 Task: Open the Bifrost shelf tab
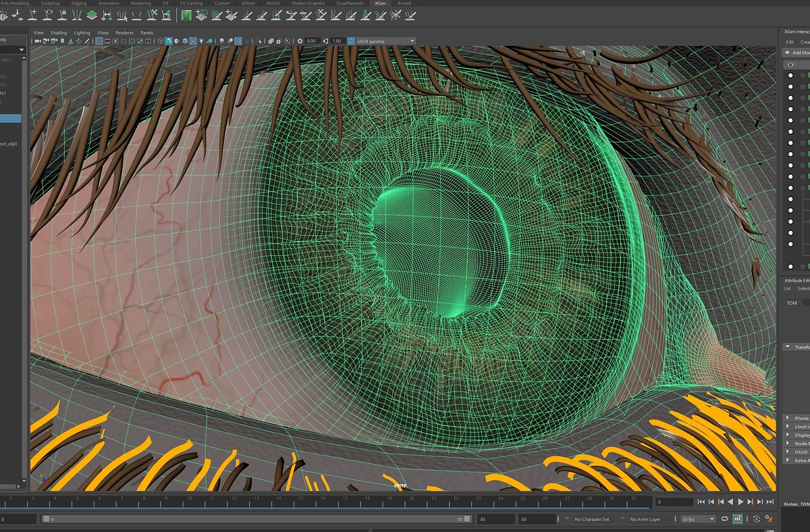click(248, 3)
